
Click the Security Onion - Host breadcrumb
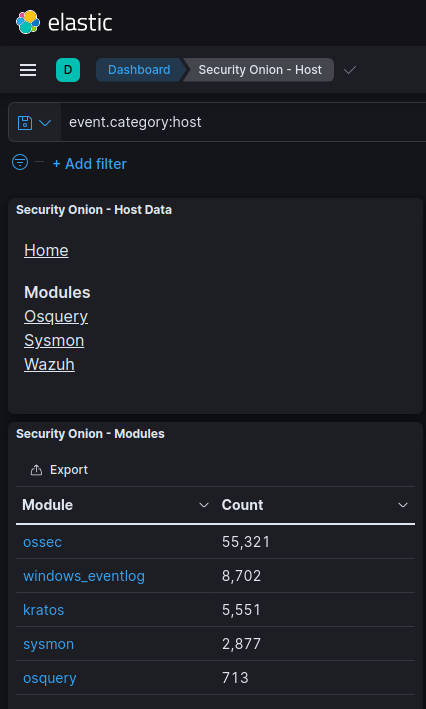[260, 70]
